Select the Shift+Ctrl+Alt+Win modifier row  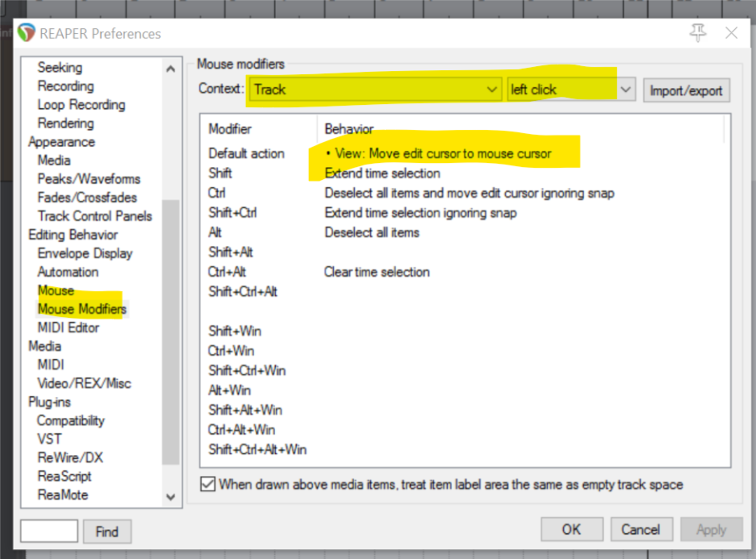coord(257,449)
